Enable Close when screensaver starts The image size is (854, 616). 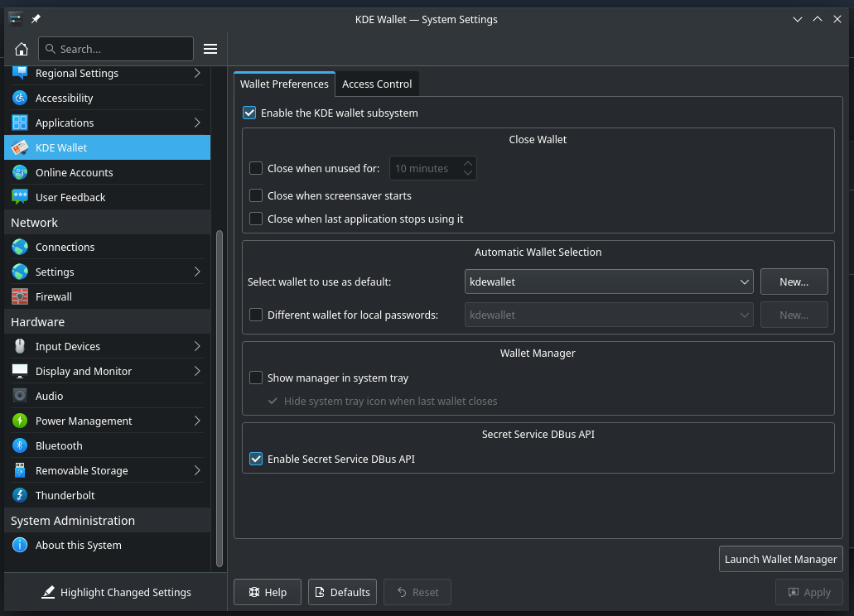pos(256,195)
